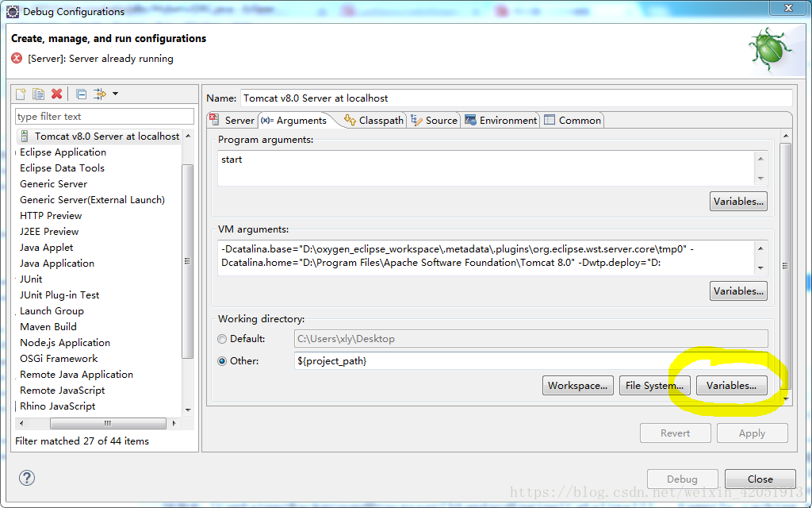Select Remote Java Application item
The width and height of the screenshot is (812, 508).
77,375
